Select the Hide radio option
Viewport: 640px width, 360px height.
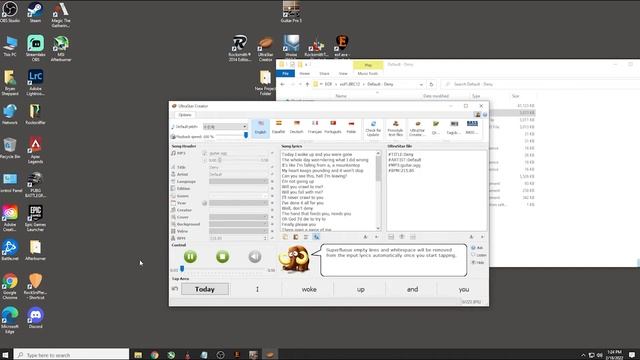(478, 262)
